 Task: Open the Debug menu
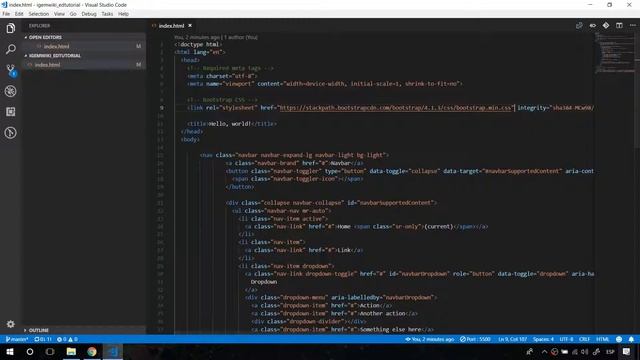(89, 14)
